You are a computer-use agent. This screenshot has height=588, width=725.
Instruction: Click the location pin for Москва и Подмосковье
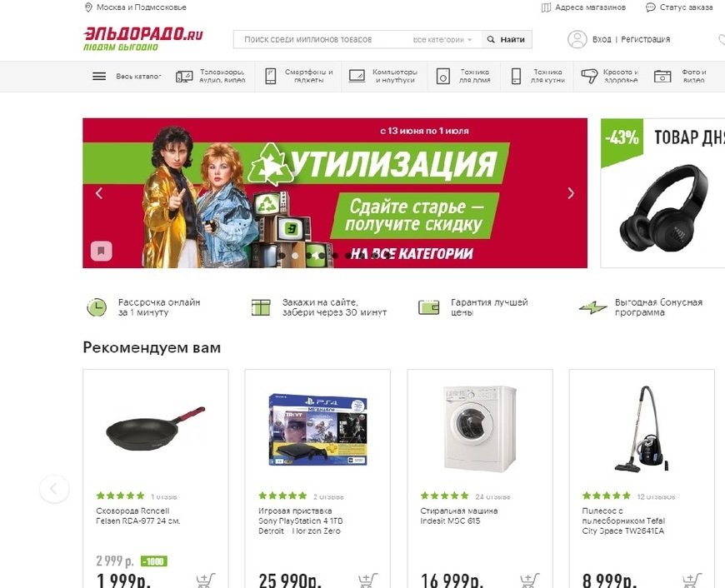[x=88, y=7]
